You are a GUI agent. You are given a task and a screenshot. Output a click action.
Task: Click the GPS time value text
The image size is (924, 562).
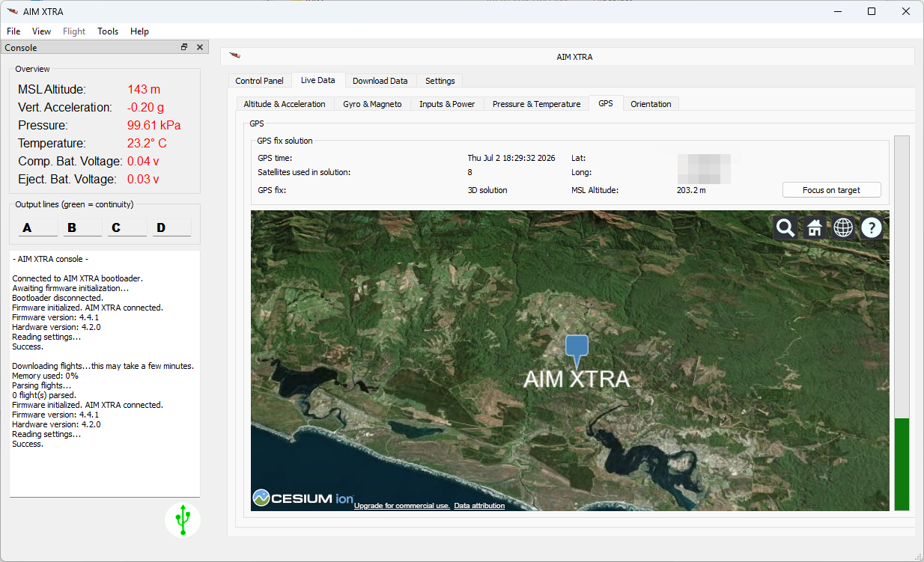click(x=511, y=158)
